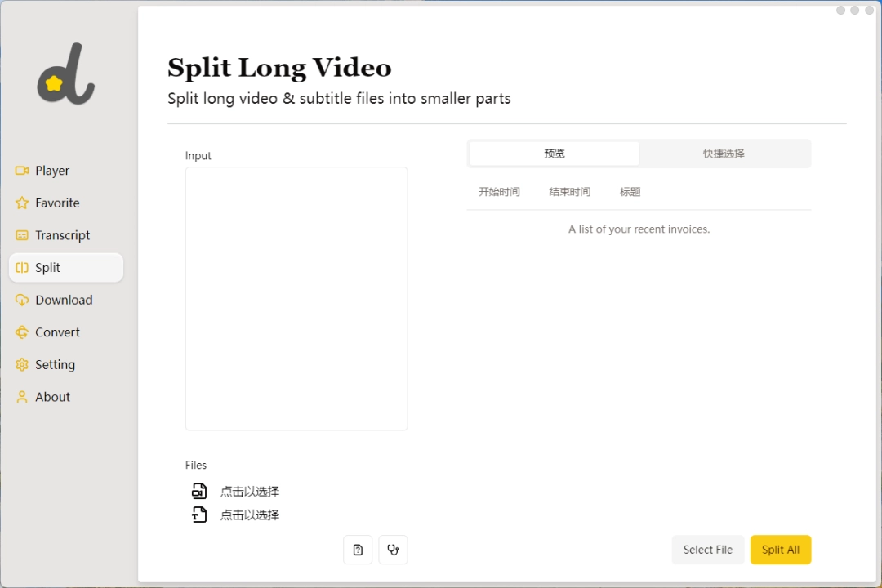Open the Favorite section in the sidebar
Image resolution: width=882 pixels, height=588 pixels.
[57, 203]
